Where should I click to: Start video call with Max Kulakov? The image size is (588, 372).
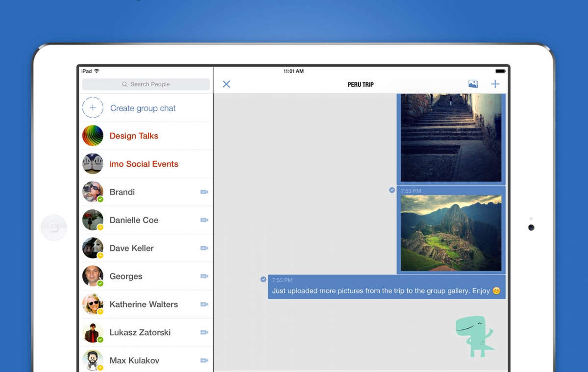coord(204,360)
